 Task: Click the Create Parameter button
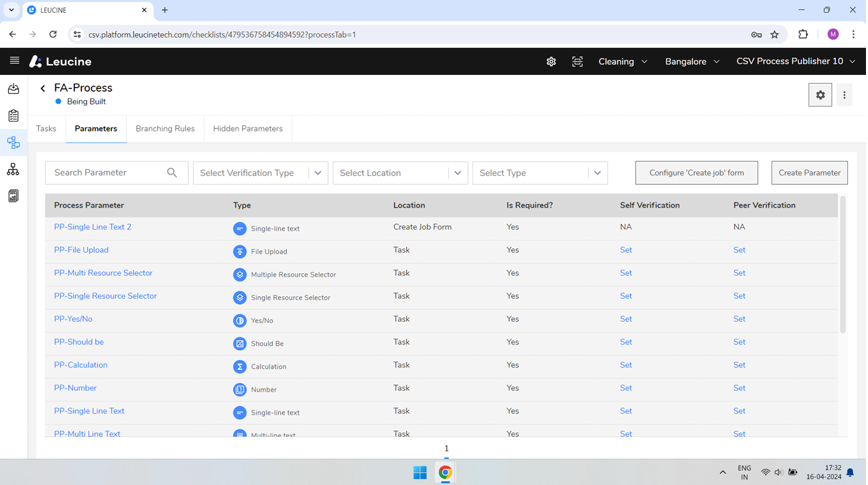809,173
